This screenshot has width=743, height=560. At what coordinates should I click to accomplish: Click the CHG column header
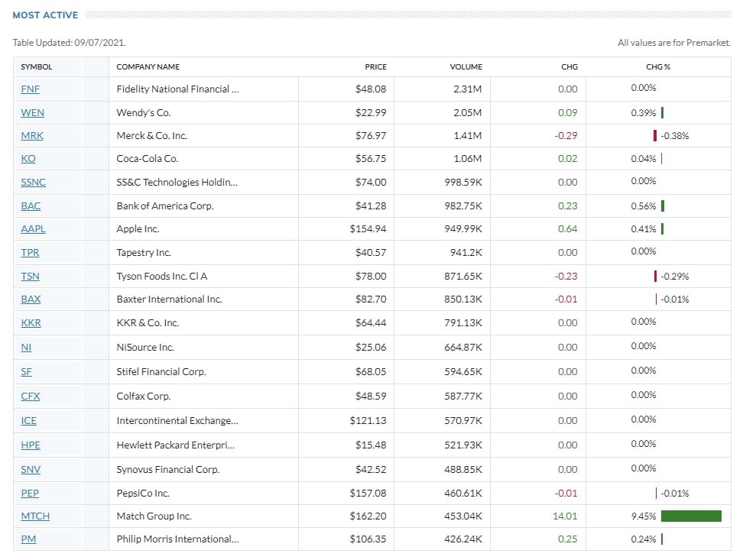(x=569, y=66)
